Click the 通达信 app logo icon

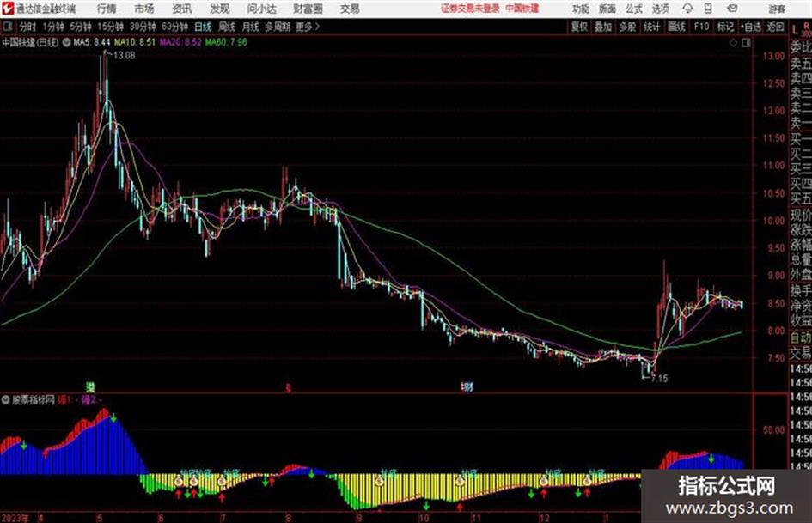click(8, 8)
